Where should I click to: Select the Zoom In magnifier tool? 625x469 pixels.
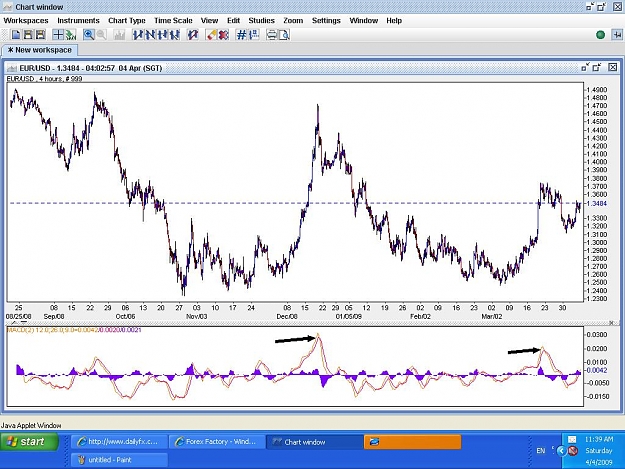pyautogui.click(x=88, y=35)
